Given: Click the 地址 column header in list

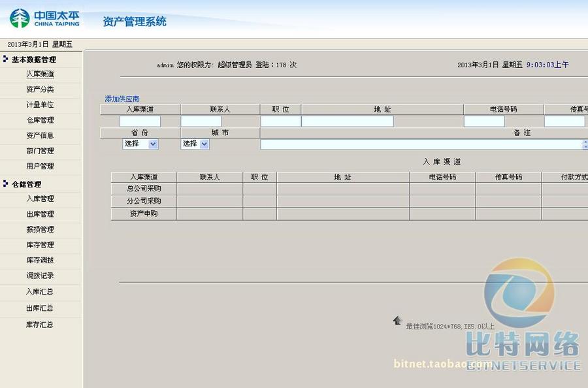Looking at the screenshot, I should [343, 177].
